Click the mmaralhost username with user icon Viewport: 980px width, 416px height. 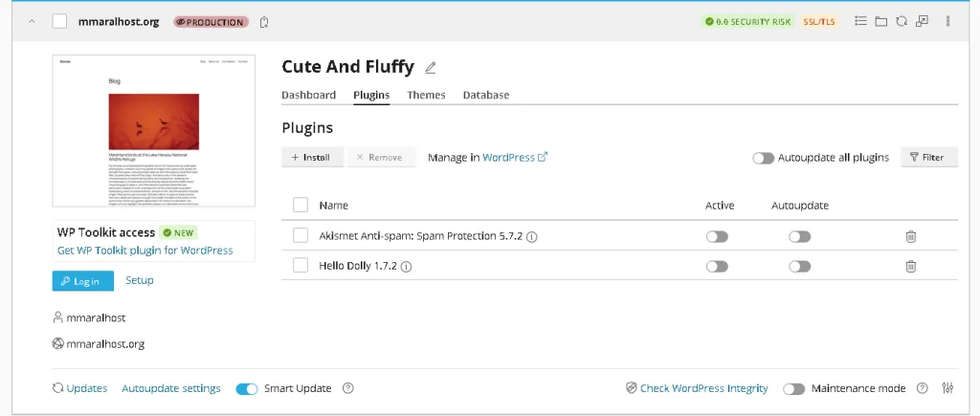point(89,317)
